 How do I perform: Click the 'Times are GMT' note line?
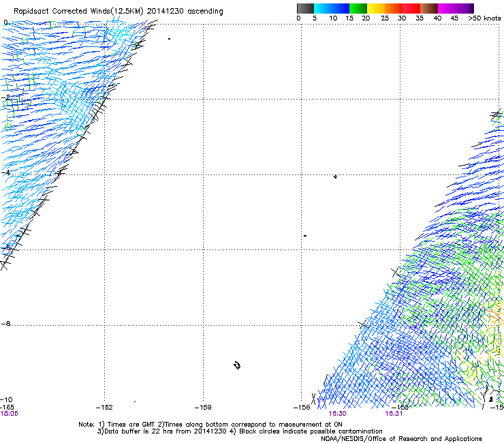pos(210,425)
